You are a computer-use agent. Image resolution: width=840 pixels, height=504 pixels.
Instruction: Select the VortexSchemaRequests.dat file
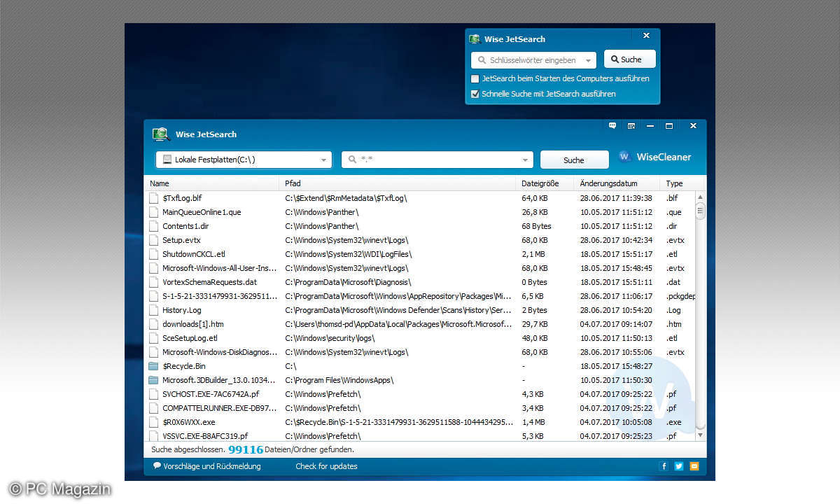point(209,282)
